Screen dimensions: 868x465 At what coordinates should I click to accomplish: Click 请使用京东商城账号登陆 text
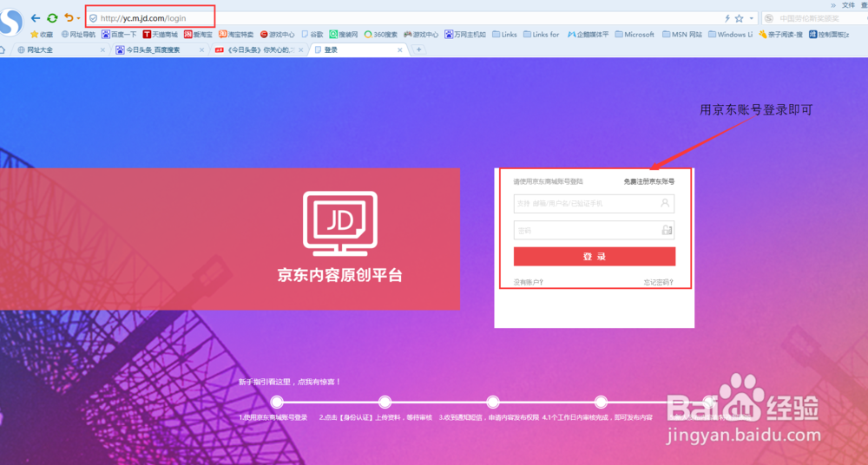548,181
